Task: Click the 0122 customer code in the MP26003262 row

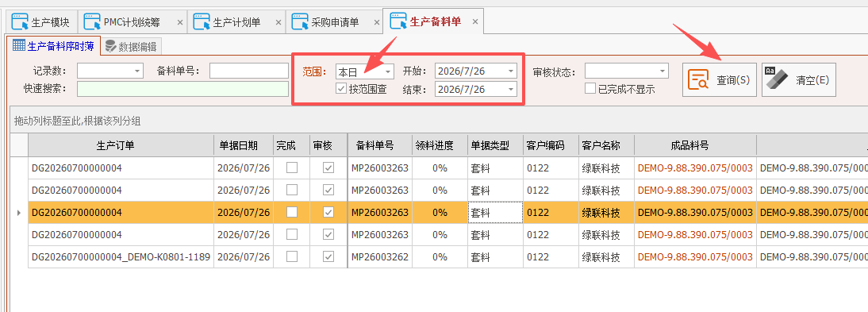Action: pyautogui.click(x=551, y=256)
